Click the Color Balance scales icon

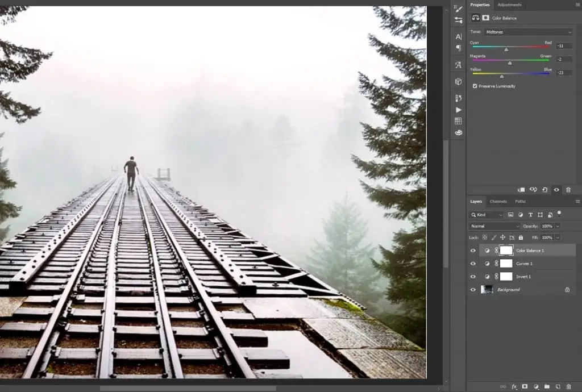(476, 18)
